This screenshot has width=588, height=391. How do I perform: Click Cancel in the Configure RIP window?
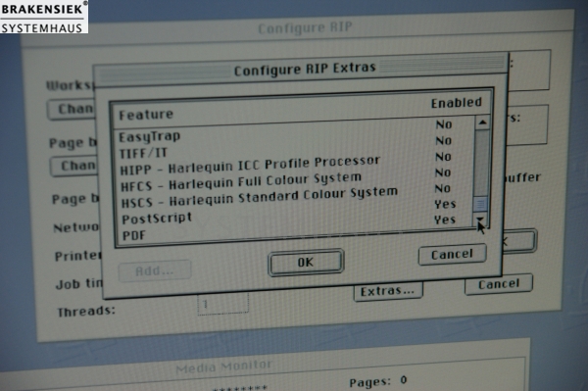[499, 284]
